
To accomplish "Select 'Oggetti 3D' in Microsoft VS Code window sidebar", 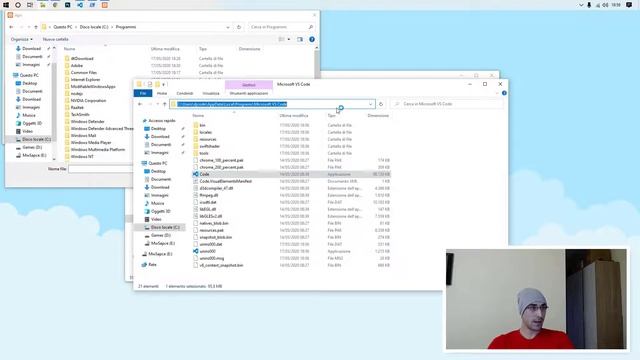I will 160,211.
